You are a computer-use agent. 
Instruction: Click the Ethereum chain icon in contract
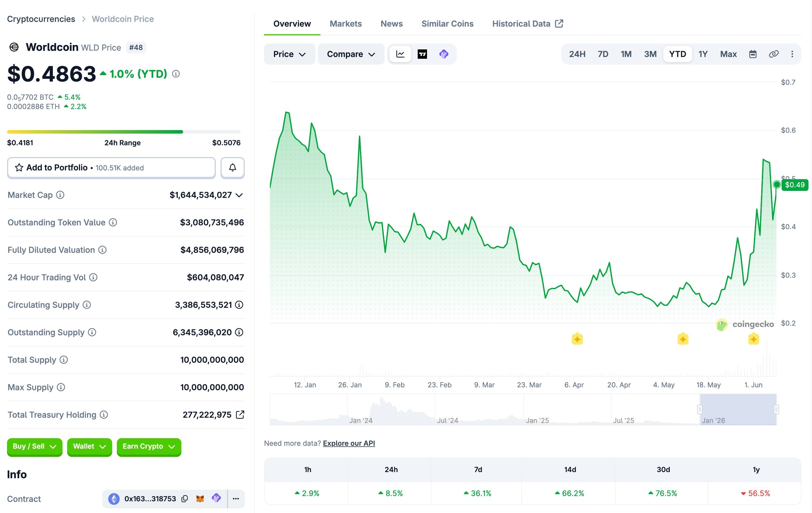point(114,499)
